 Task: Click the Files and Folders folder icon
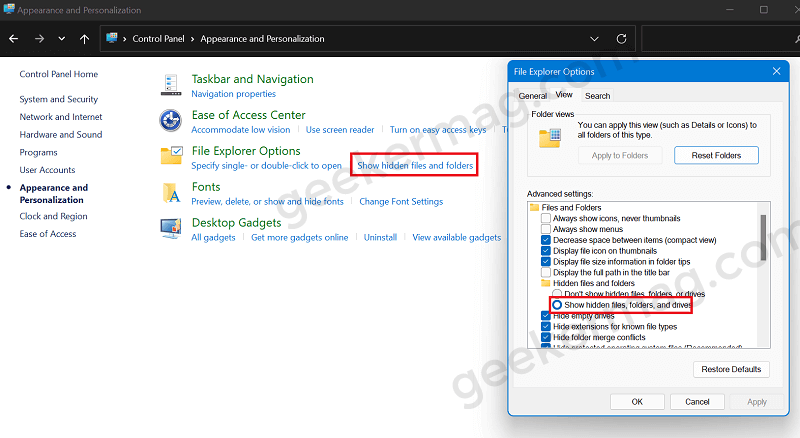535,207
